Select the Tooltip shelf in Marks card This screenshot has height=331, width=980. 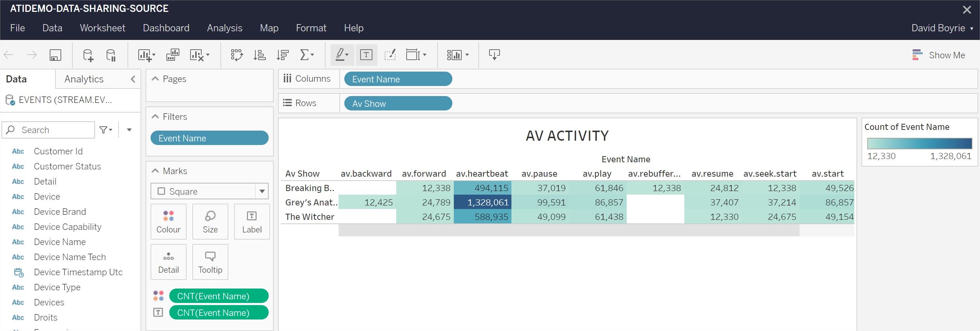click(210, 262)
